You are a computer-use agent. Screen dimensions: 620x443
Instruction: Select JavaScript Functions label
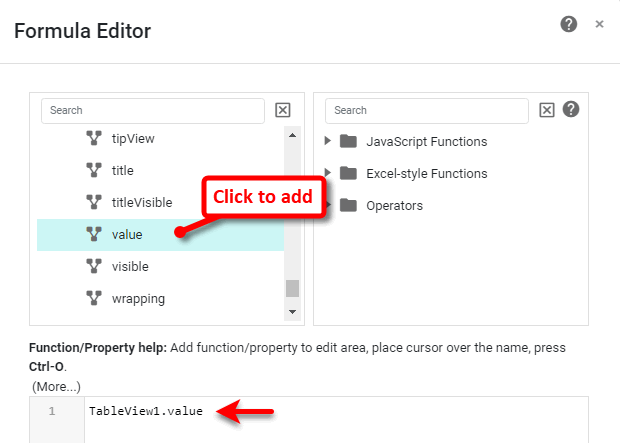tap(427, 142)
